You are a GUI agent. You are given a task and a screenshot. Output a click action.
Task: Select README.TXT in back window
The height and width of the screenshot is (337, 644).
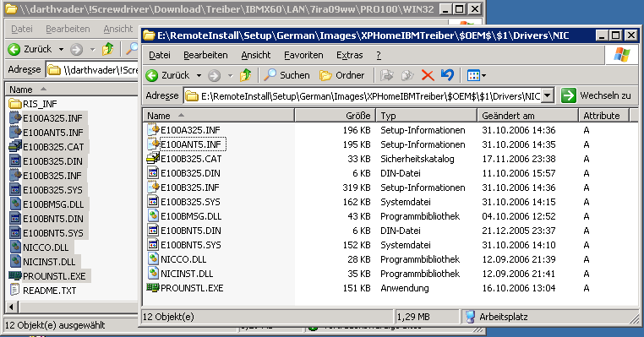(x=43, y=291)
